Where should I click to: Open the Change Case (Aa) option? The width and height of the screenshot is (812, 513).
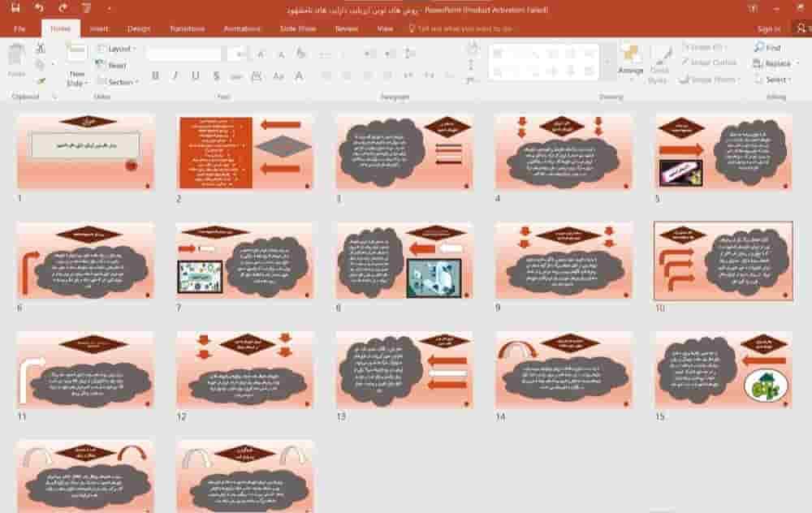[278, 76]
